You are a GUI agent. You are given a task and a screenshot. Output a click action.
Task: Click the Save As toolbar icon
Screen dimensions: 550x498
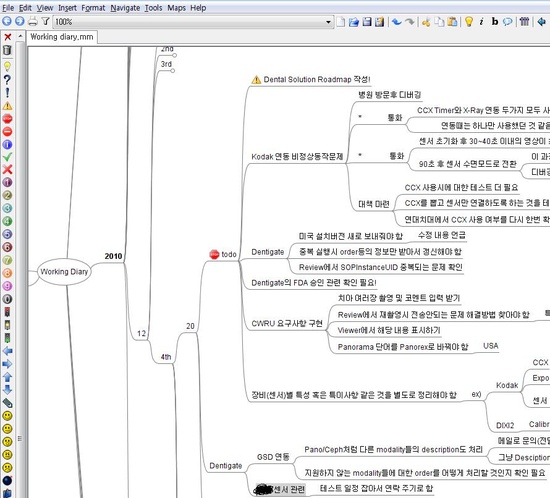[x=379, y=22]
